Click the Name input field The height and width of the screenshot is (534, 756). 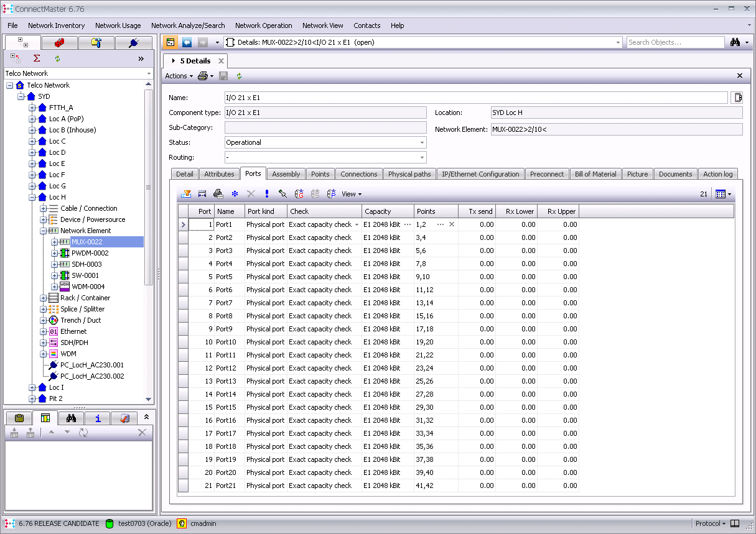tap(476, 98)
